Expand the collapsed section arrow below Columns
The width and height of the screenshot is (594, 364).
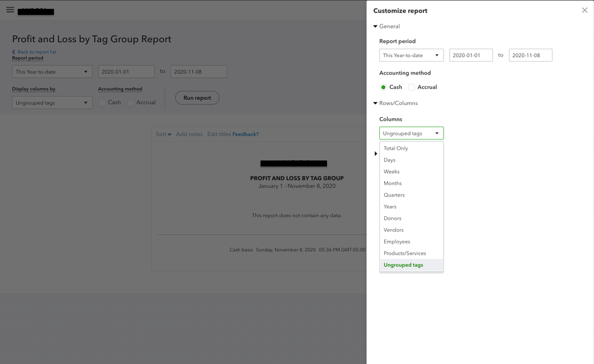(376, 154)
